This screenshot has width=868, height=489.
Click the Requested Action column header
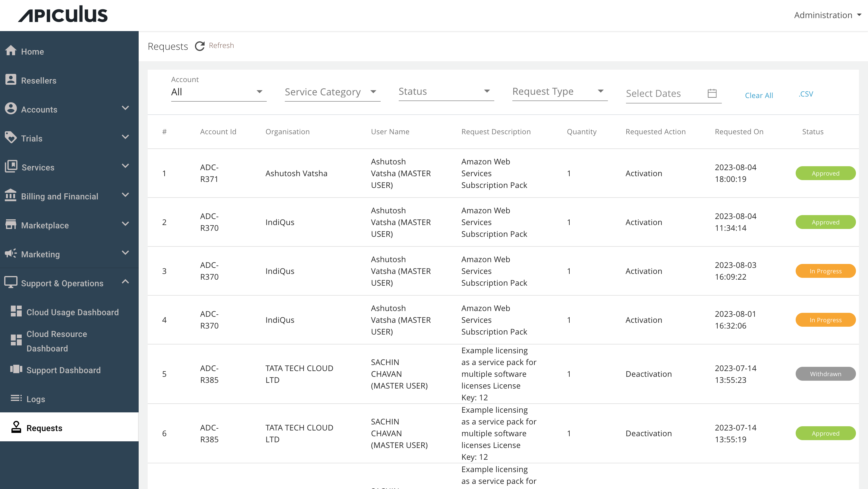pyautogui.click(x=656, y=132)
